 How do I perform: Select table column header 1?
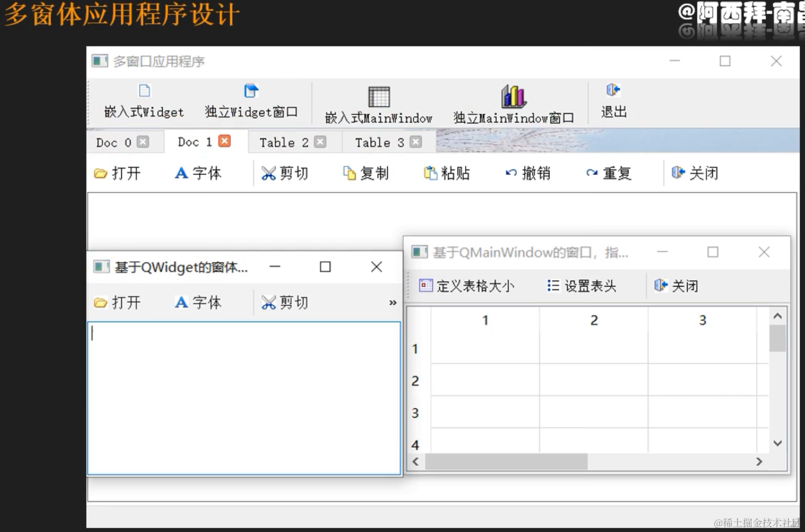coord(485,320)
